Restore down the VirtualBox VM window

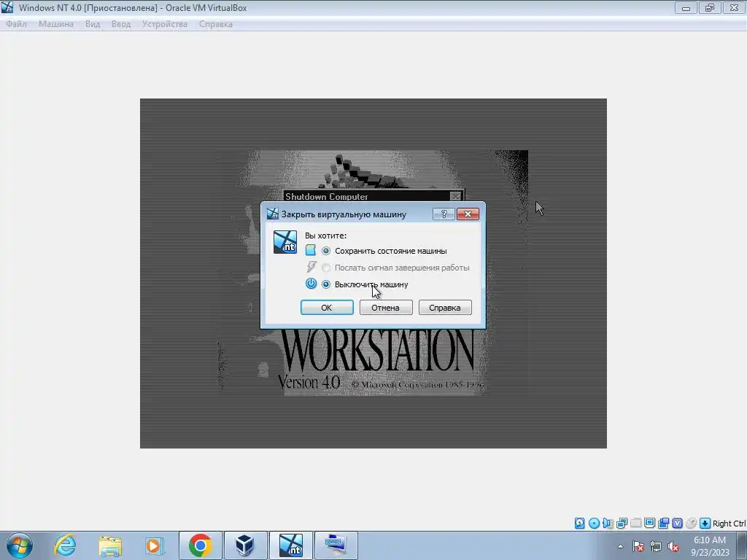[710, 7]
